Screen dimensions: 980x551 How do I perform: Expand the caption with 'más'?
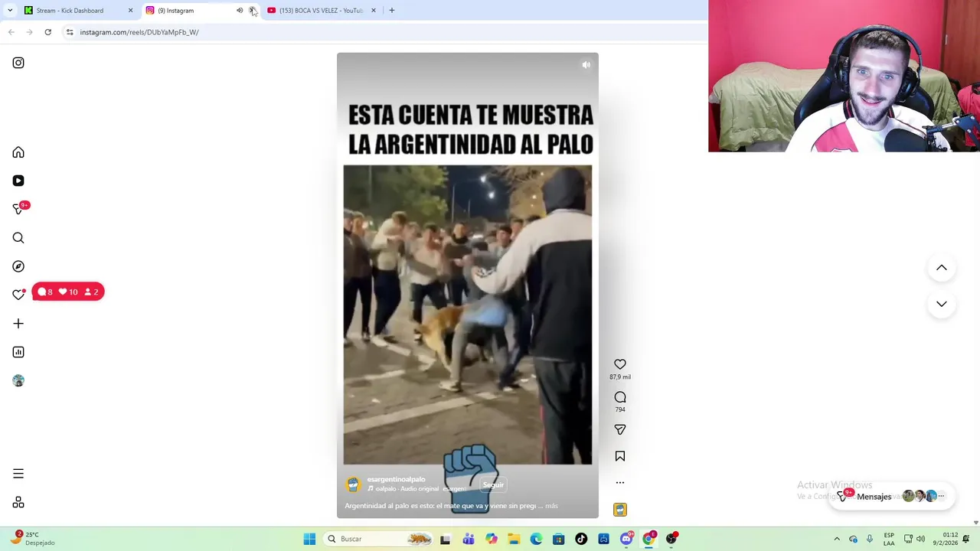tap(551, 506)
